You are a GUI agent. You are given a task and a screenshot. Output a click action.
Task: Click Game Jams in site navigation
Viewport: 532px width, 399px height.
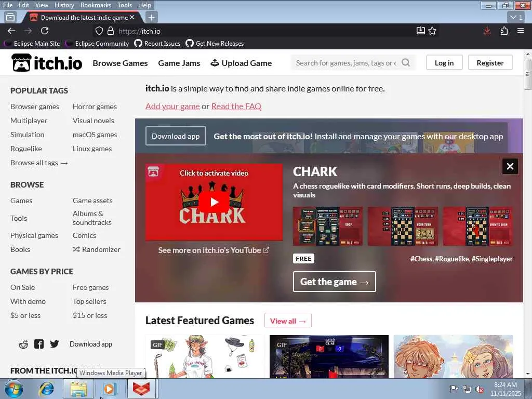(179, 63)
